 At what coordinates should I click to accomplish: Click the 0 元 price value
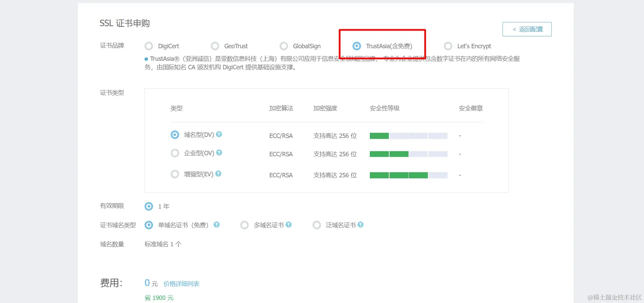point(151,283)
